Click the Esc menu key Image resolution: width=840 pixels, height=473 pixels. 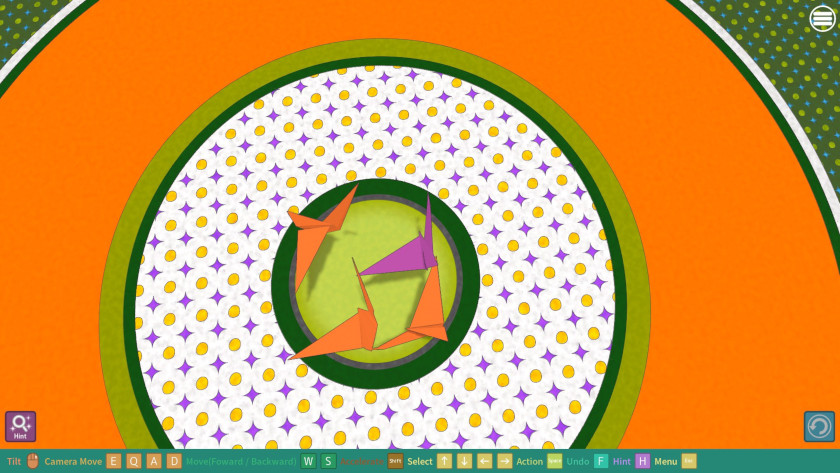(689, 461)
